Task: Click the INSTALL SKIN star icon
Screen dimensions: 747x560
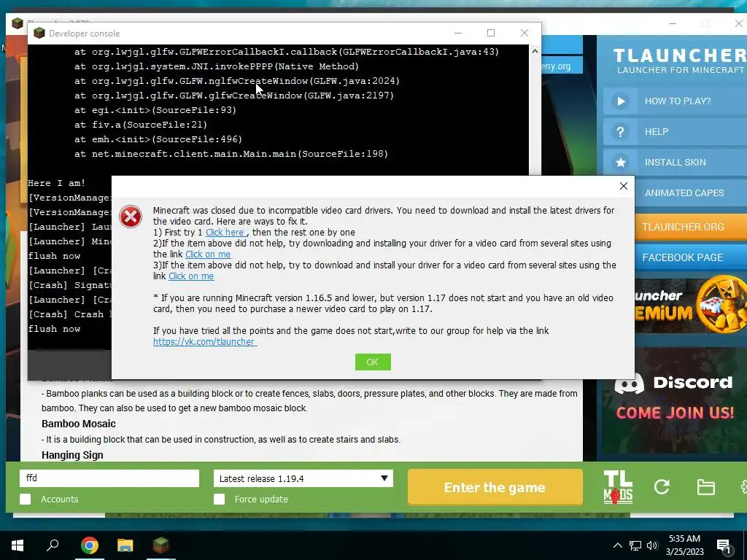Action: (x=620, y=163)
